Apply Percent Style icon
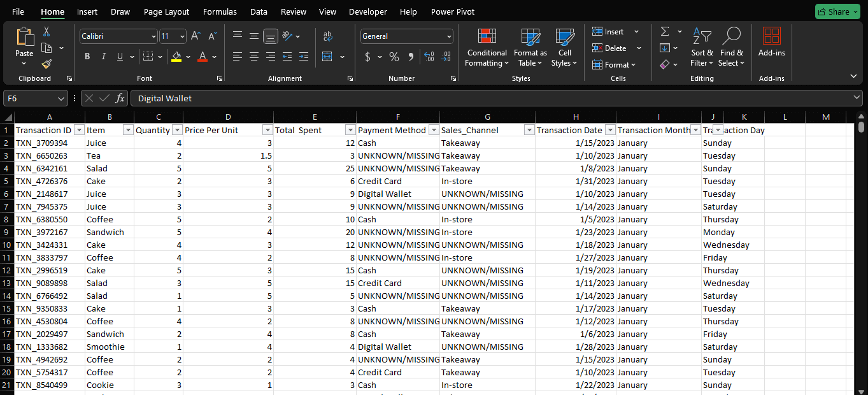 [394, 57]
